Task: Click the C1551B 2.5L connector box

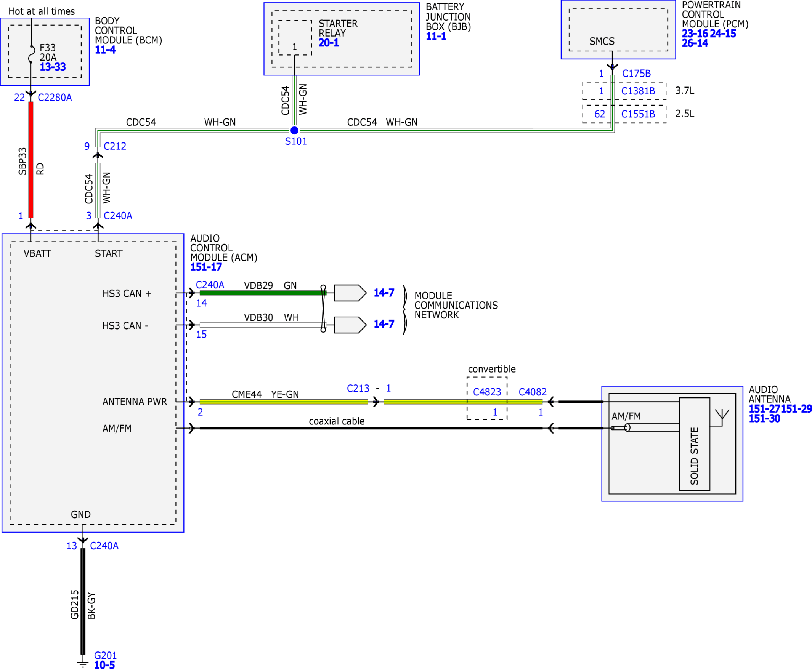Action: 624,114
